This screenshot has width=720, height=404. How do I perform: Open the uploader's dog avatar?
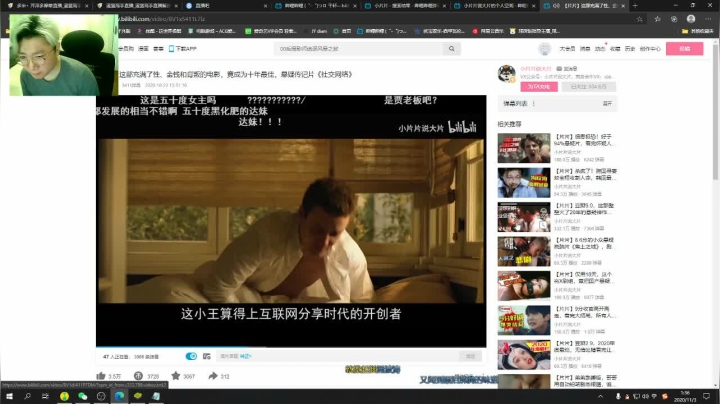(506, 73)
